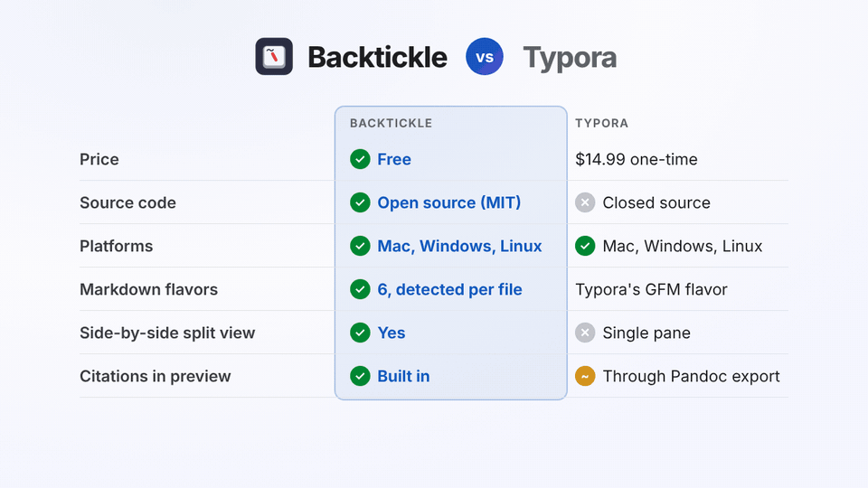
Task: Click the TYPORA column header
Action: tap(602, 124)
